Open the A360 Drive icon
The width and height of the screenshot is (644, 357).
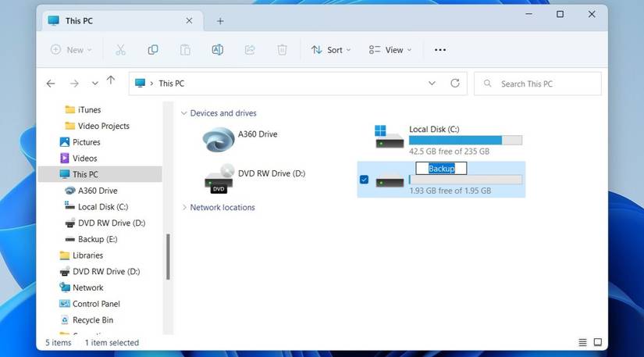[x=219, y=140]
